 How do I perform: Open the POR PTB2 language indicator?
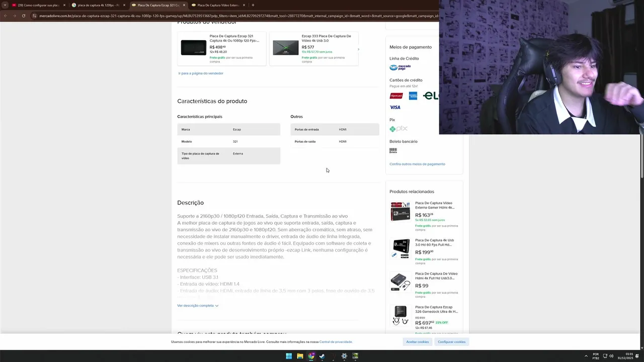click(x=596, y=356)
